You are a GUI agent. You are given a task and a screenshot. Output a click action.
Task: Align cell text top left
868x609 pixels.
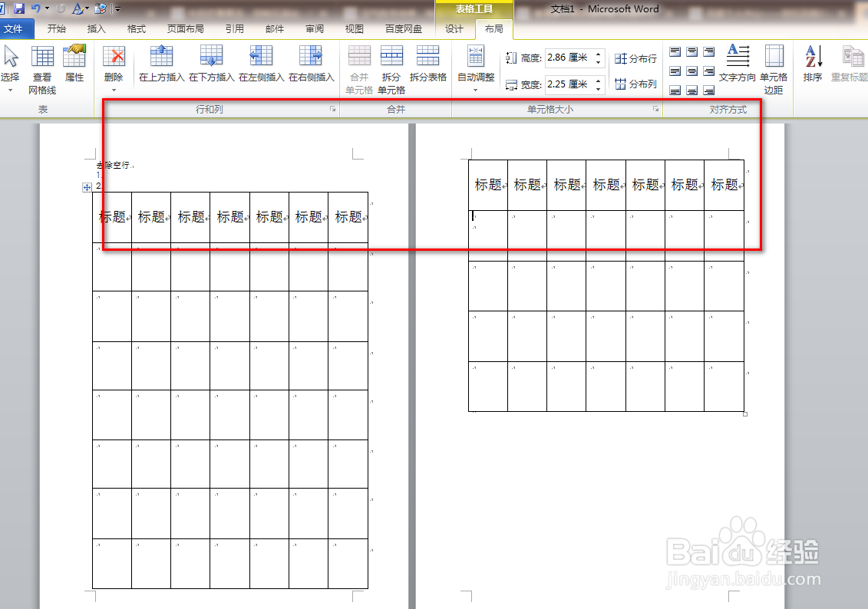point(675,52)
